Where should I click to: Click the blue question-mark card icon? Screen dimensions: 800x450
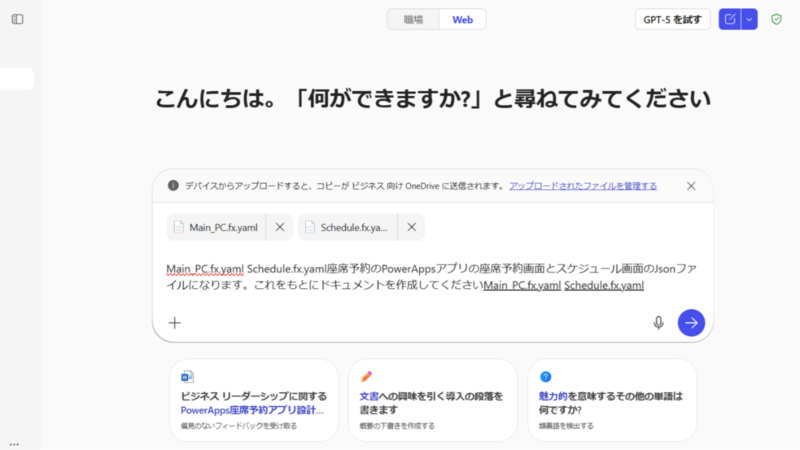click(x=545, y=377)
